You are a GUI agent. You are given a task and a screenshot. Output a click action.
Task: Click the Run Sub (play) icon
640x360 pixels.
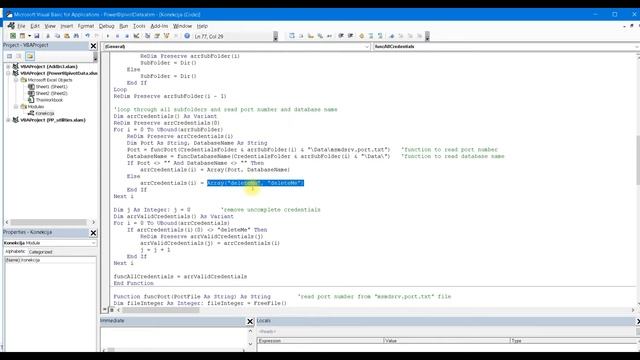point(108,36)
